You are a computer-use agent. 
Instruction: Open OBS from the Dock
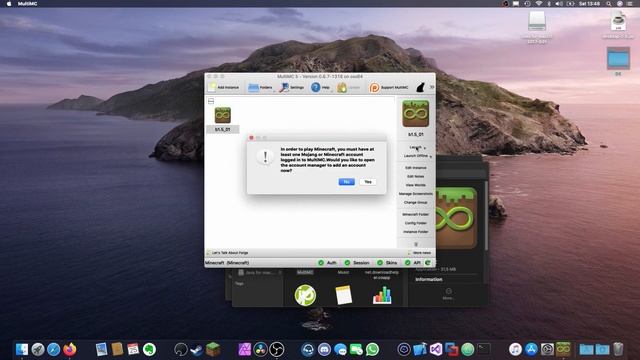coord(277,349)
